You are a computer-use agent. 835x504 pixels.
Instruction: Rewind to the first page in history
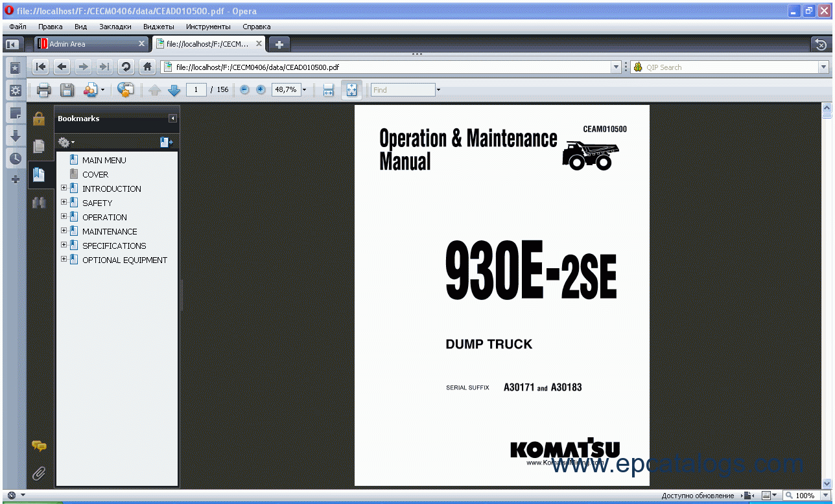pyautogui.click(x=41, y=67)
